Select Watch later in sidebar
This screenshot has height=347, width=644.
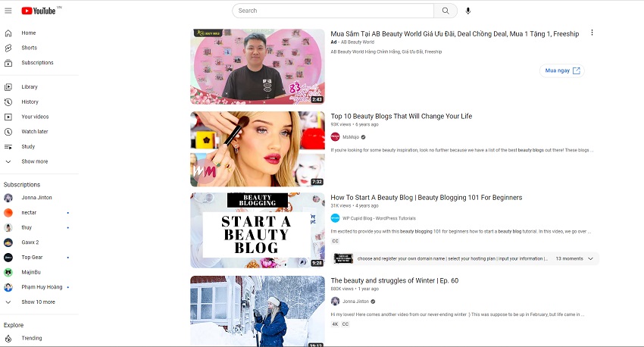[x=35, y=132]
